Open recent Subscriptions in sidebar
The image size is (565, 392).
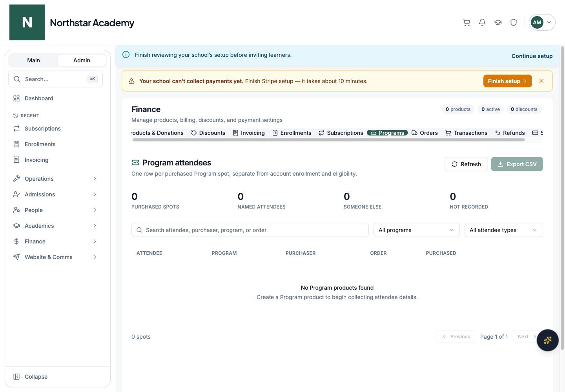click(55, 129)
